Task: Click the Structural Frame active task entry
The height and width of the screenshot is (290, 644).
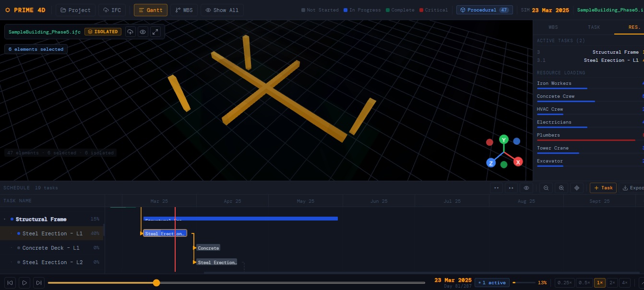Action: pos(590,52)
